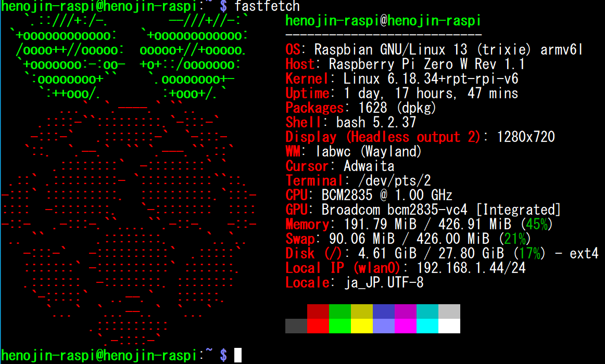Click the bright yellow color block
This screenshot has height=364, width=605.
(x=362, y=326)
